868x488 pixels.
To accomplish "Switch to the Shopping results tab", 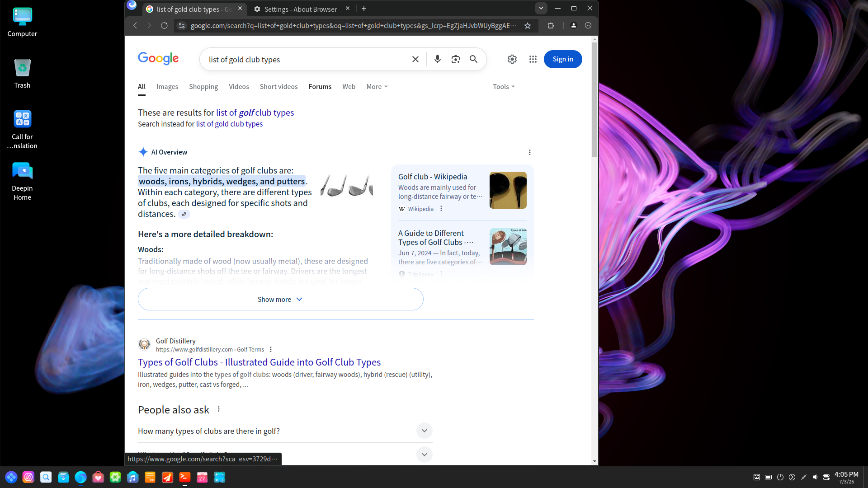I will (x=203, y=87).
